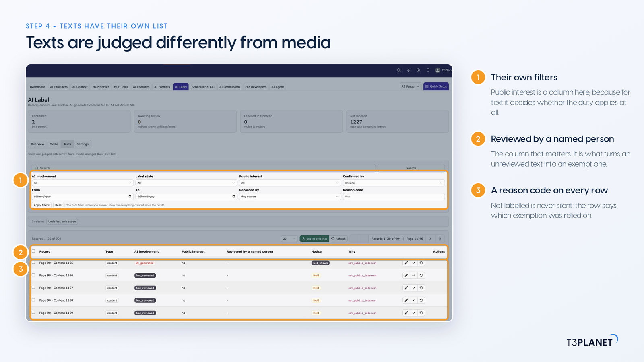The height and width of the screenshot is (362, 644).
Task: Click the user avatar icon in top bar
Action: 438,70
